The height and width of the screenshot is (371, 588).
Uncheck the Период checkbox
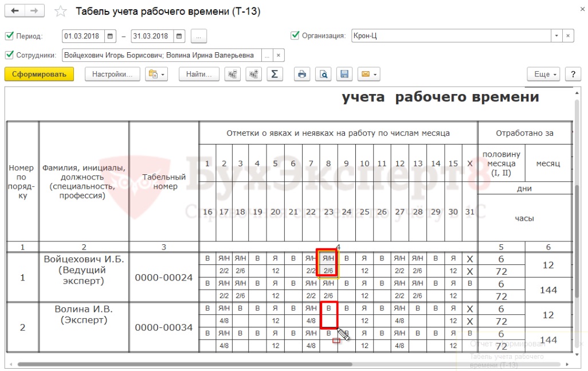(9, 36)
